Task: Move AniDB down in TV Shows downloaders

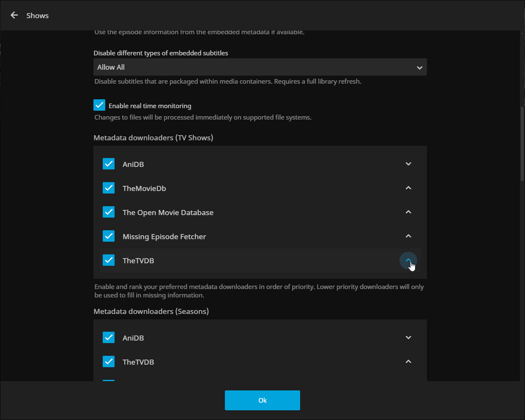Action: coord(408,164)
